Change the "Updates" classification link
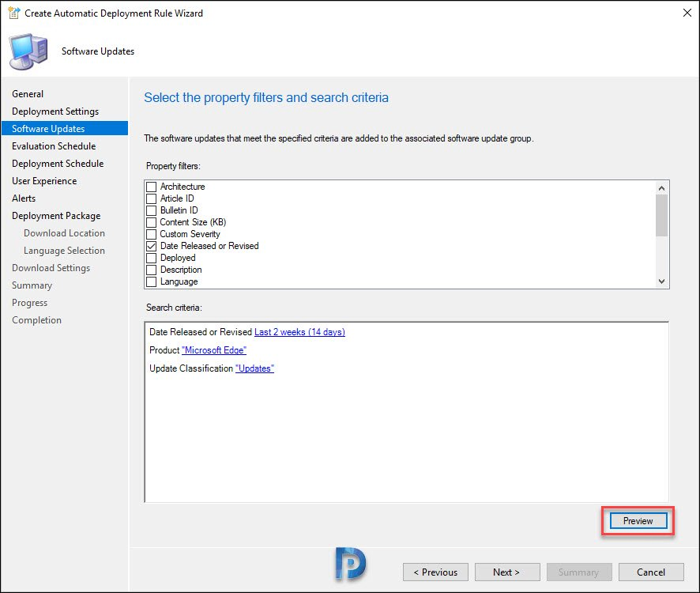 [254, 368]
